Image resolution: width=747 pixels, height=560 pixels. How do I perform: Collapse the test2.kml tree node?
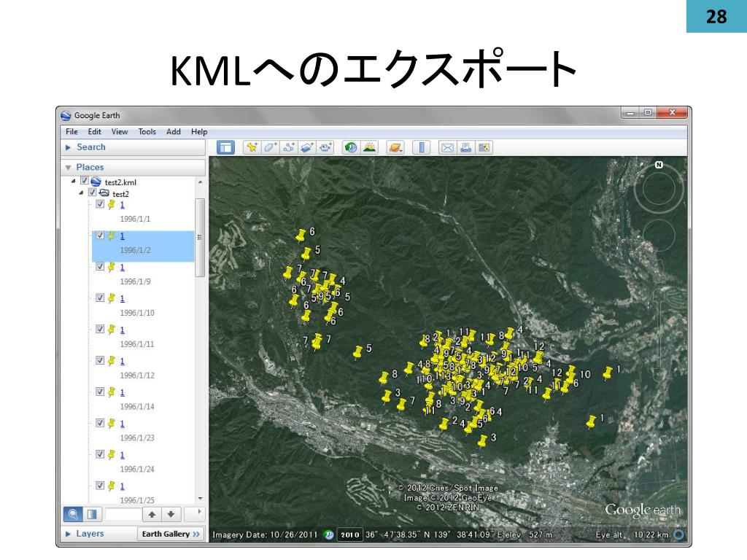[73, 182]
